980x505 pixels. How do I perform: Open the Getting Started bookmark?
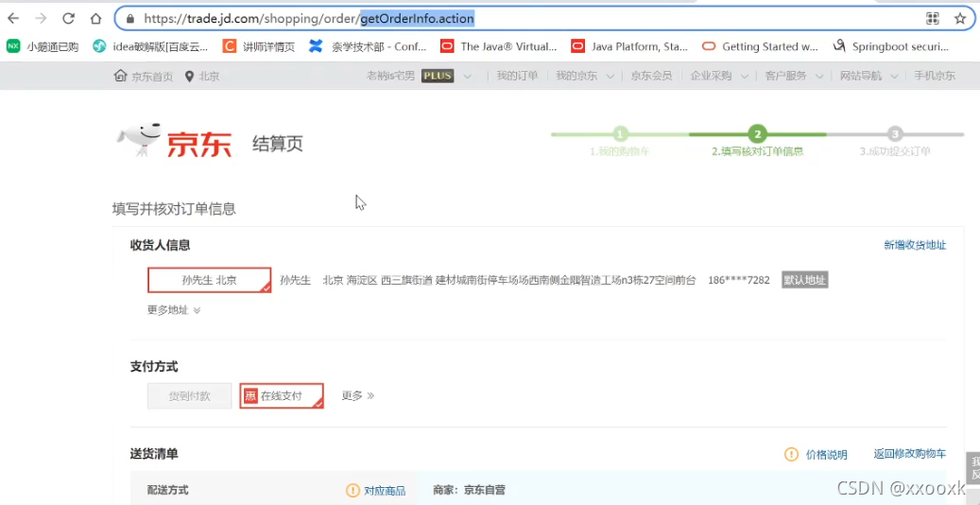pos(760,46)
